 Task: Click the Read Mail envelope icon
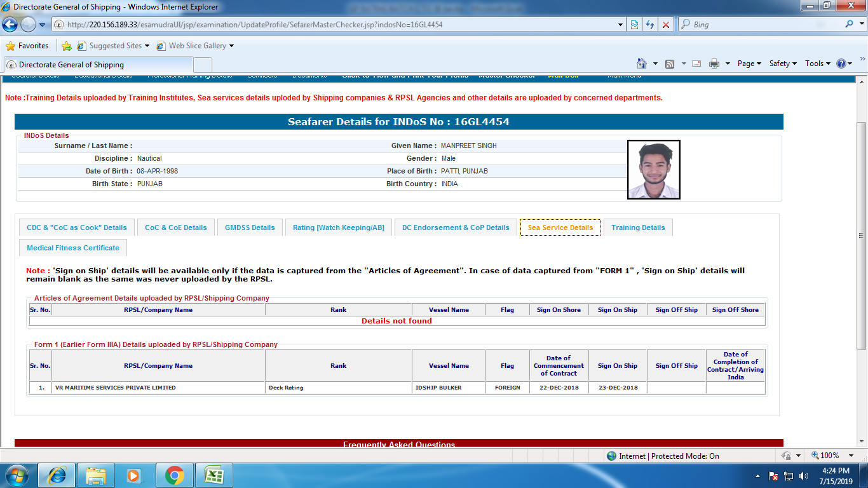tap(696, 64)
